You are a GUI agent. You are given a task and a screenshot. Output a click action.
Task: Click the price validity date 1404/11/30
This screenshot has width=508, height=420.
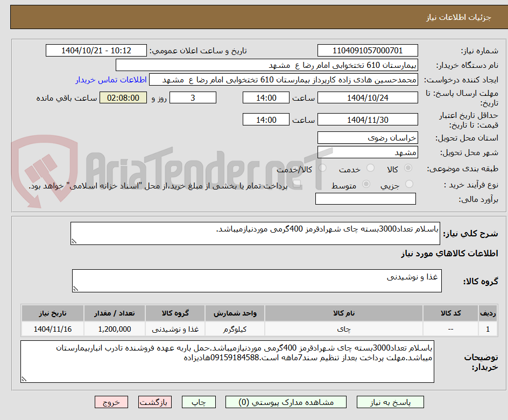[x=368, y=120]
